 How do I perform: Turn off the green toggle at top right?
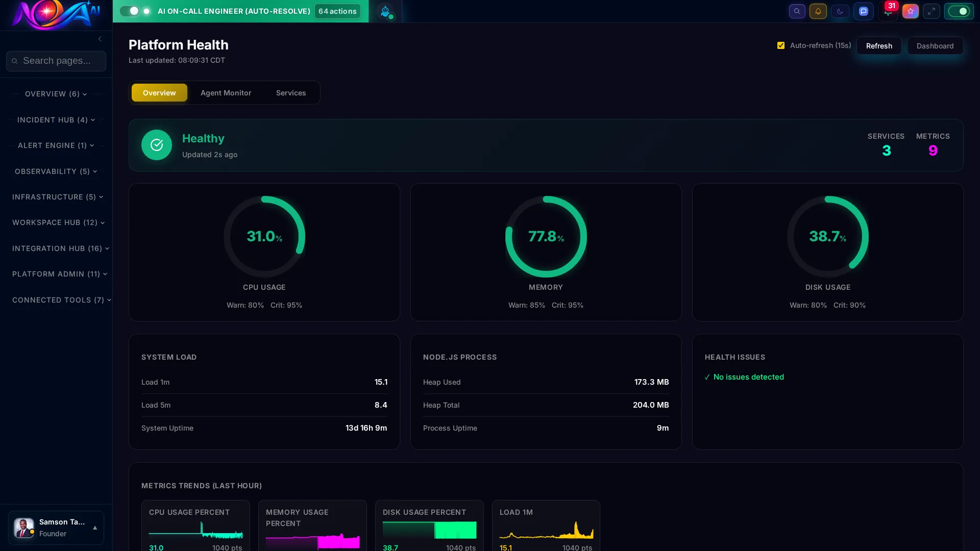click(x=959, y=11)
